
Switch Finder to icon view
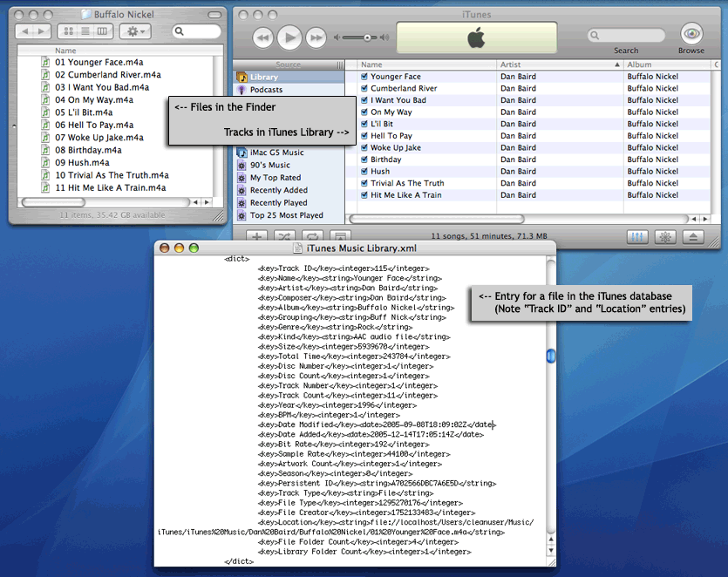(68, 31)
